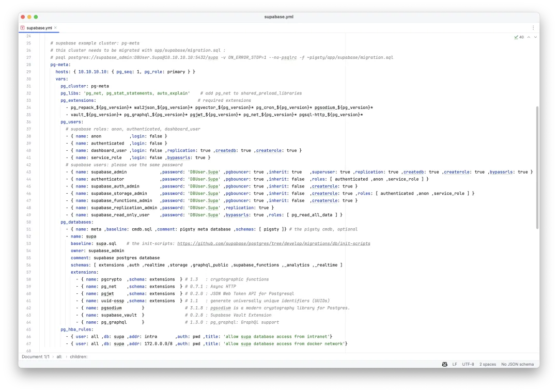
Task: Click 'intra' address value on line 66
Action: pos(151,337)
